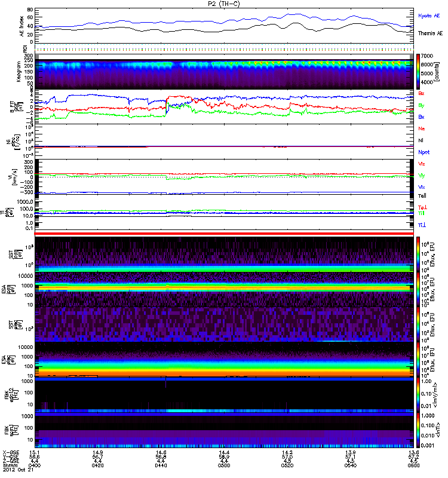Image resolution: width=448 pixels, height=478 pixels.
Task: Click the <|mV/m|> color bar
Action: (418, 394)
